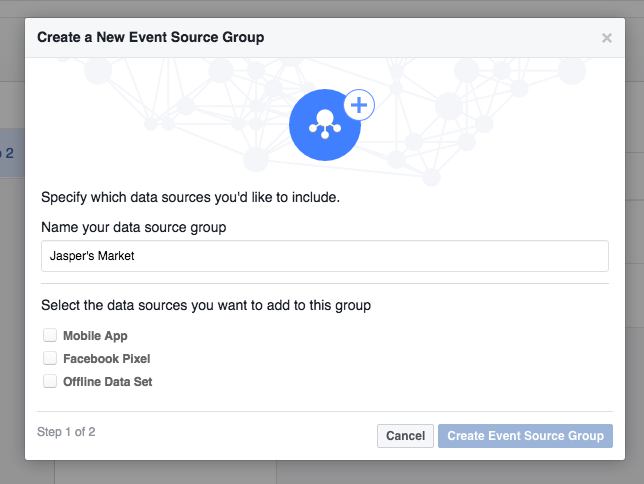The width and height of the screenshot is (644, 484).
Task: Click the plus badge on the group icon
Action: point(359,105)
